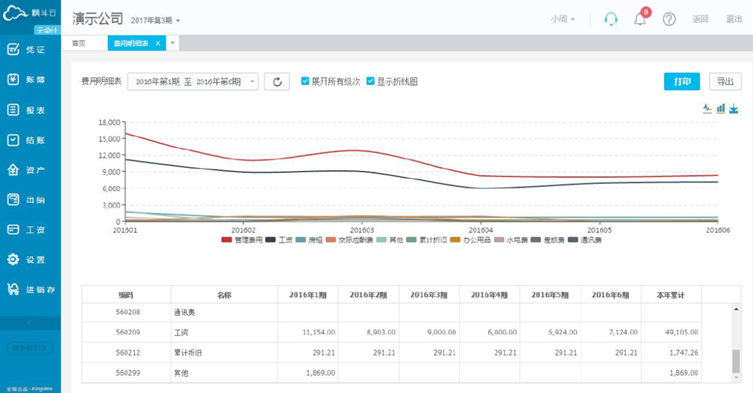This screenshot has width=753, height=393.
Task: Click the 本年累计 column header
Action: (x=671, y=295)
